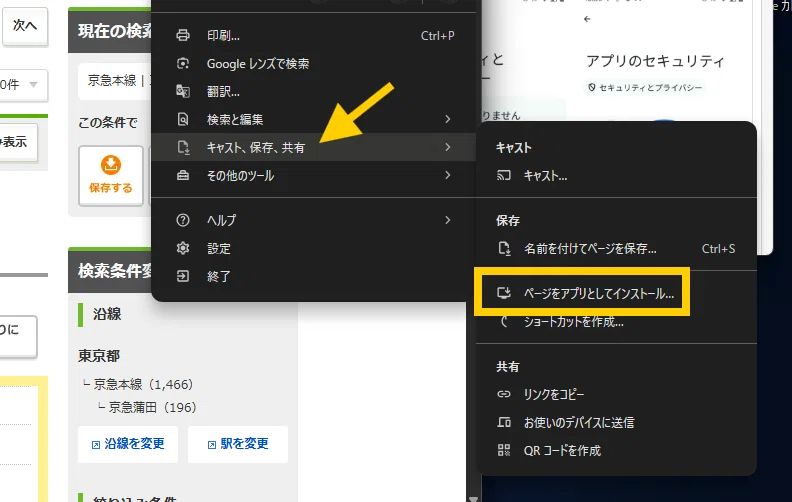Click the 表示 button on the left
Screen dimensions: 792x502
[x=18, y=142]
